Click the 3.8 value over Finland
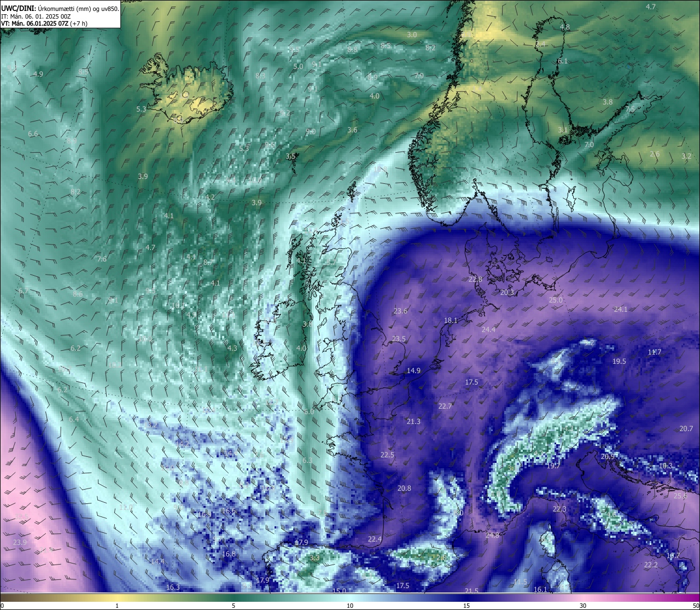The image size is (700, 610). (x=608, y=102)
